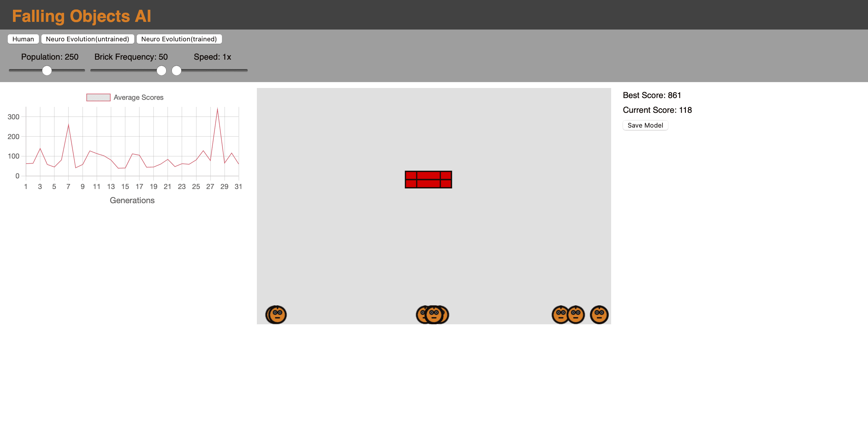The image size is (868, 430).
Task: Select the Neuro Evolution trained tab
Action: [x=180, y=39]
